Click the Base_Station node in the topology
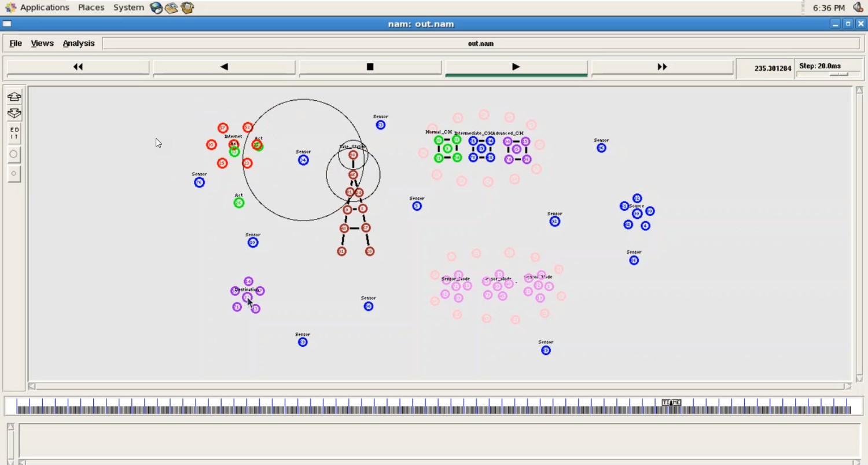Viewport: 868px width, 465px height. point(353,155)
